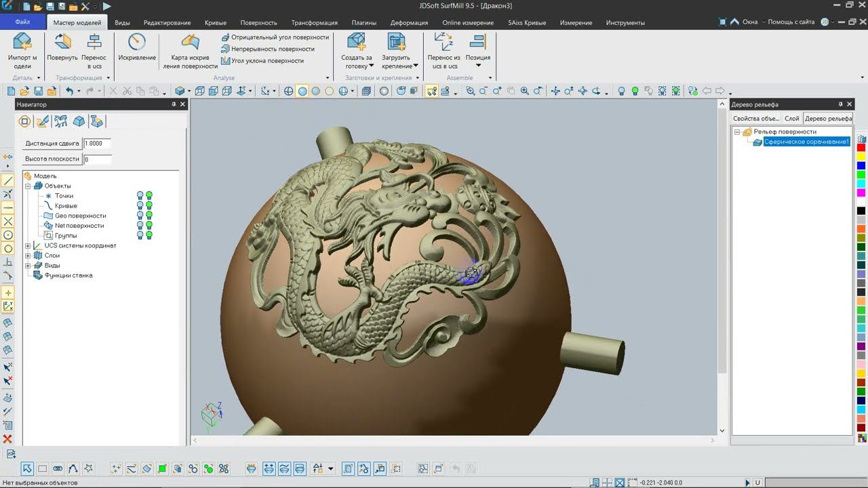Click the Перенос из ucs в ucs icon
Viewport: 868px width, 488px height.
(443, 43)
